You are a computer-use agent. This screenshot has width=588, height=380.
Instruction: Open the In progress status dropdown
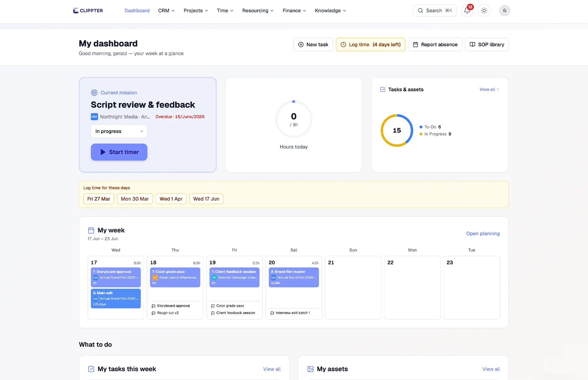119,131
